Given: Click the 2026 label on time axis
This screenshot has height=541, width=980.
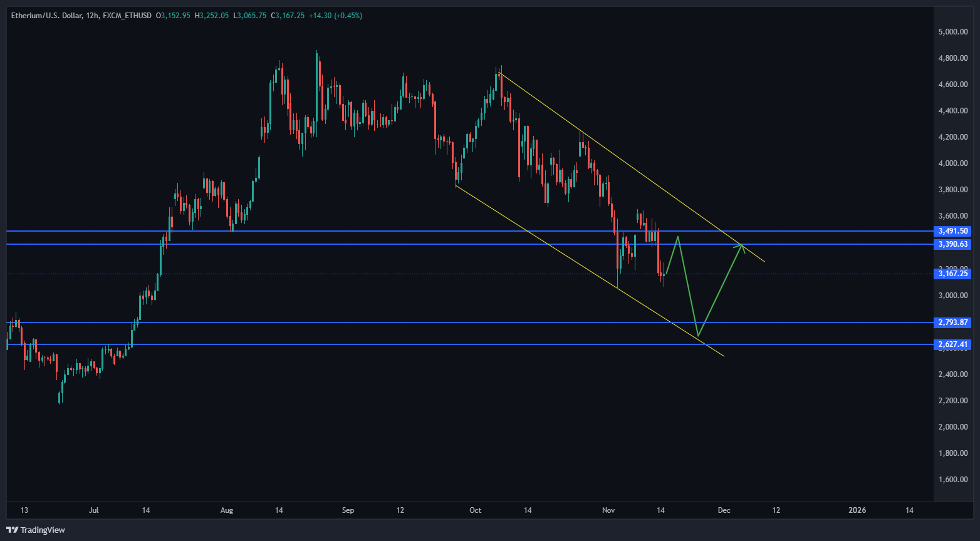Looking at the screenshot, I should 857,510.
